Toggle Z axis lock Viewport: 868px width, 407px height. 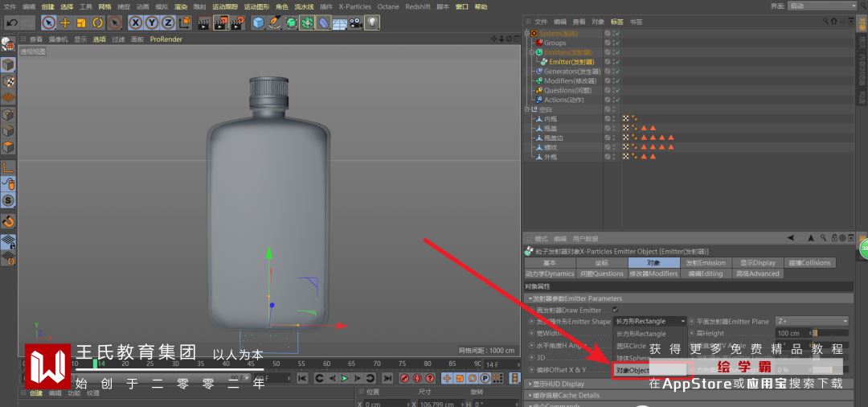(168, 23)
